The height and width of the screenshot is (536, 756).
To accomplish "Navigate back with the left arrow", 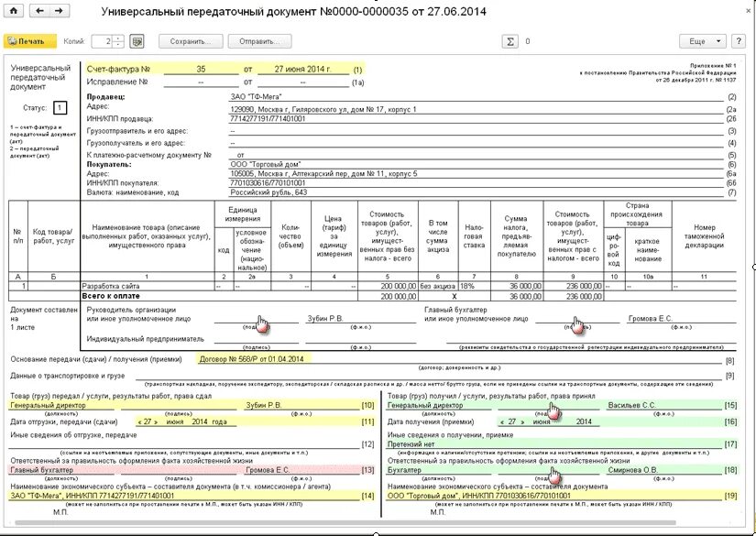I will coord(39,11).
